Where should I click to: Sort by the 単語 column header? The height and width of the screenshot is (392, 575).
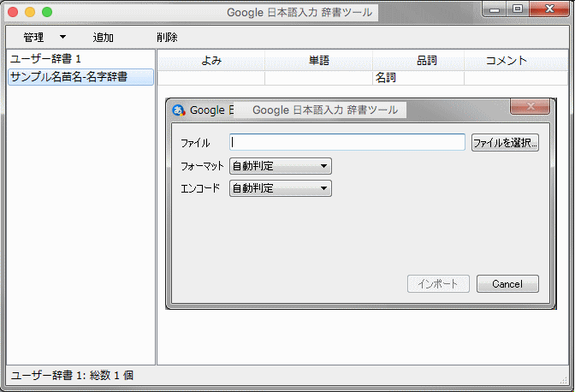tap(318, 60)
